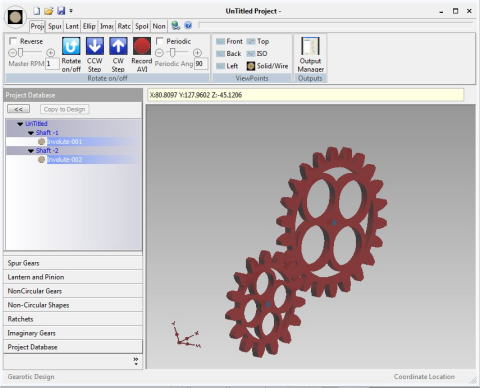Open the Output Manager

click(x=310, y=46)
